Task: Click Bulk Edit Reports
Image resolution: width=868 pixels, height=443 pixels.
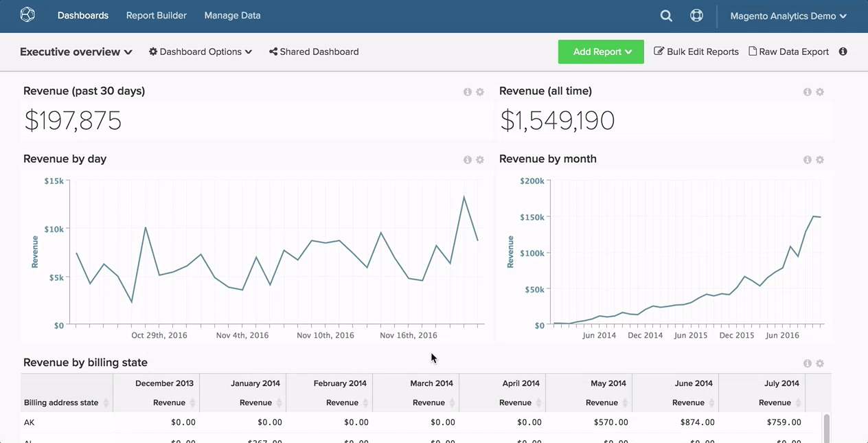Action: coord(696,52)
